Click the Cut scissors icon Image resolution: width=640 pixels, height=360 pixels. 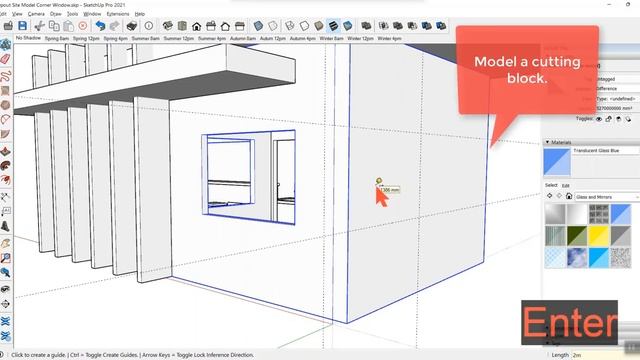pos(39,26)
